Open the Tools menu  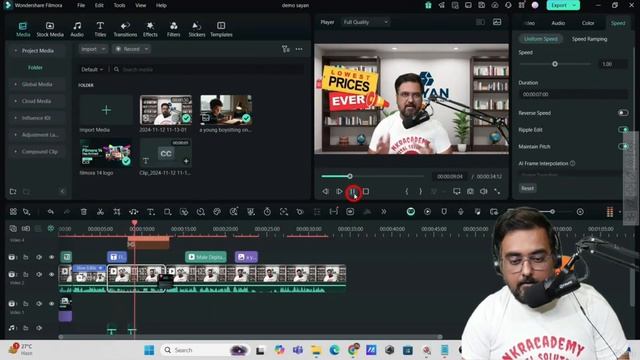[119, 5]
